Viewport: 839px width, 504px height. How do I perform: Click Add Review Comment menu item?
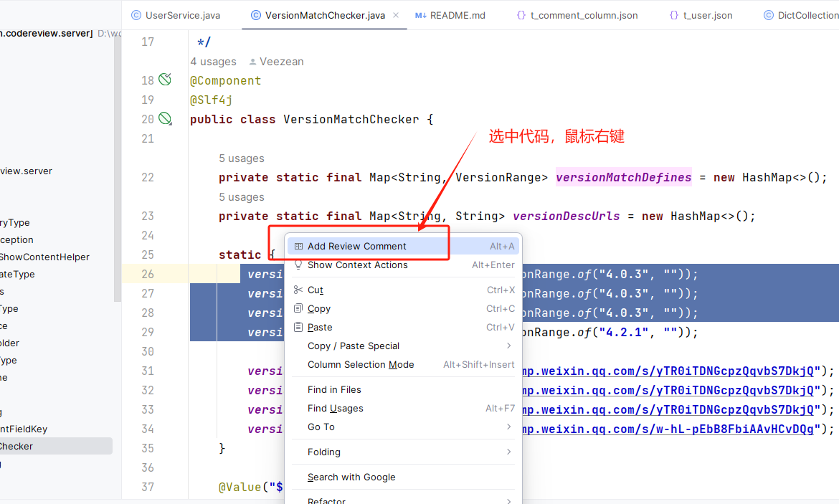point(356,246)
